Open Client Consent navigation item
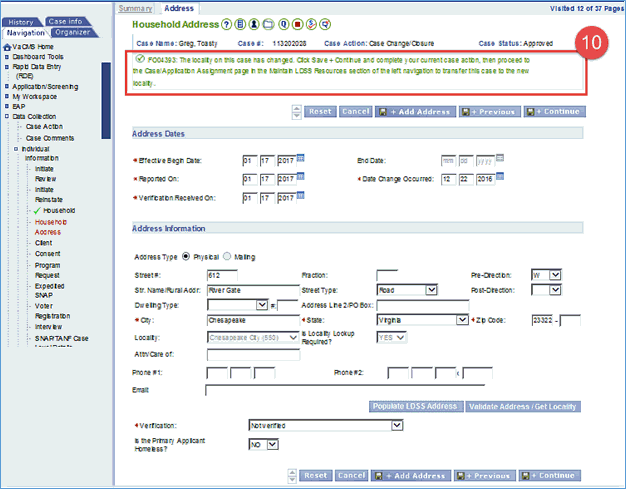Screen dimensions: 626x489 (x=48, y=248)
